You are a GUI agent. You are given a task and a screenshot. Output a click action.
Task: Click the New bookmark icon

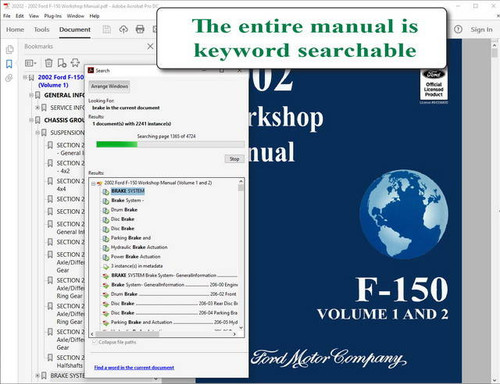pyautogui.click(x=62, y=63)
